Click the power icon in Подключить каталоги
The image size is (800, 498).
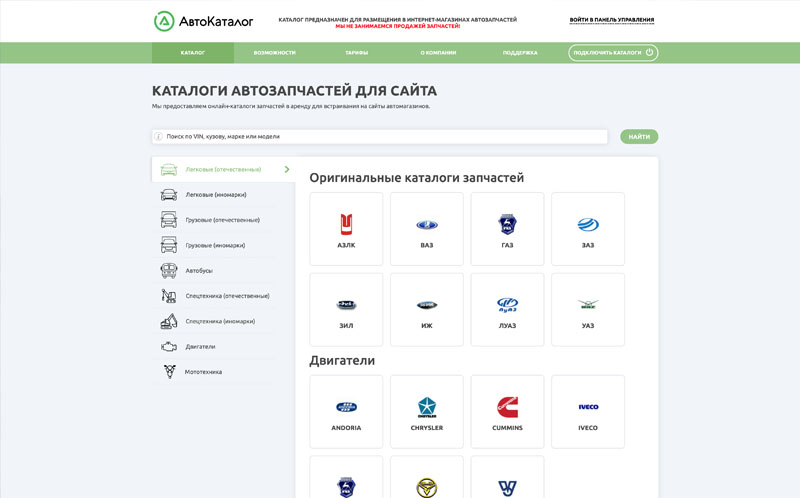[649, 52]
